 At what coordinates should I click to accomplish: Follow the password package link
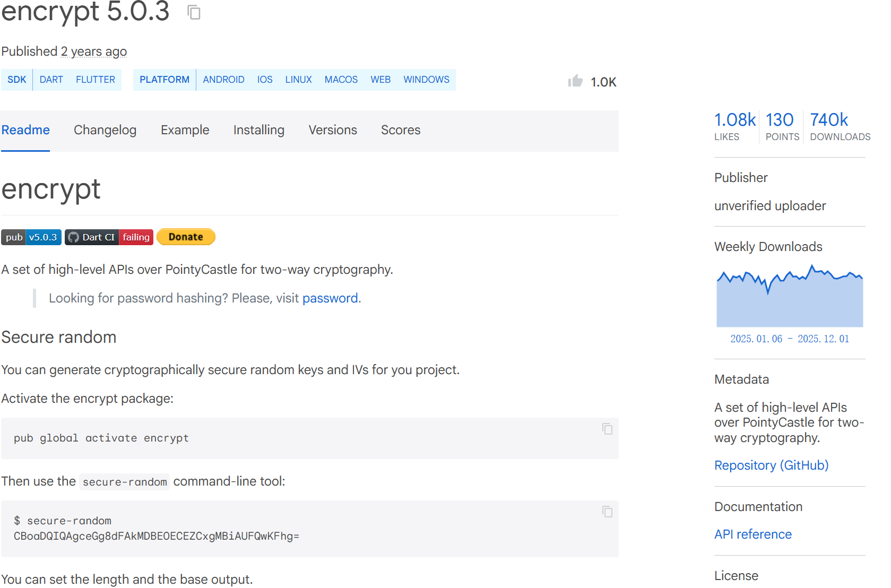click(x=330, y=298)
